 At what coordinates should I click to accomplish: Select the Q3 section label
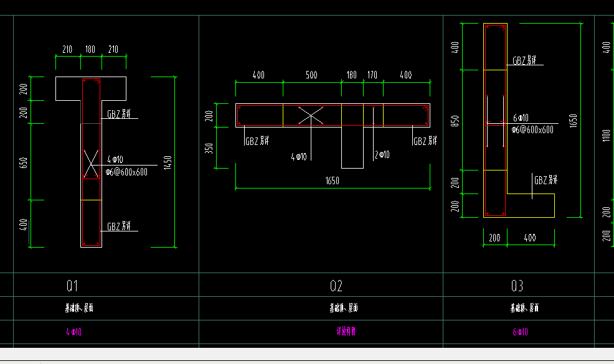coord(517,286)
